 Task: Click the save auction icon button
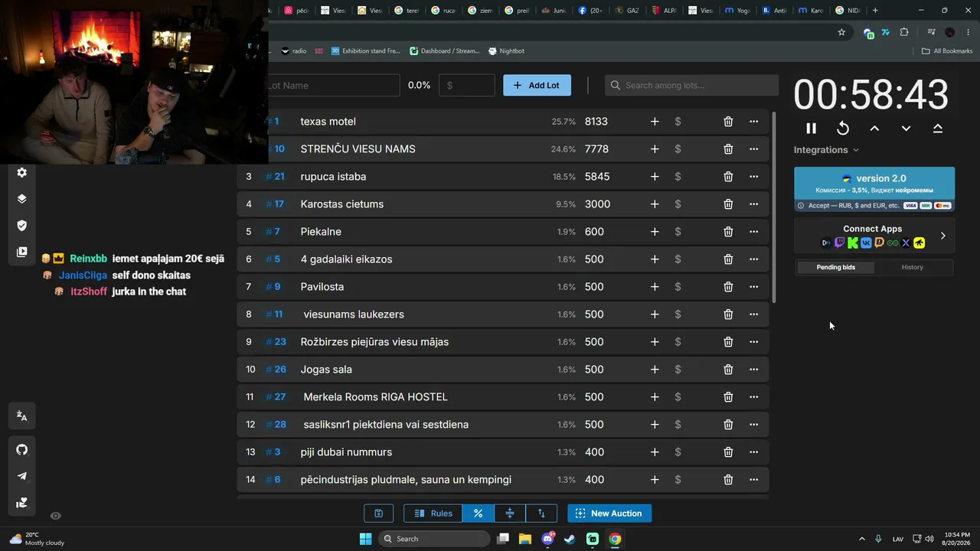pos(378,514)
